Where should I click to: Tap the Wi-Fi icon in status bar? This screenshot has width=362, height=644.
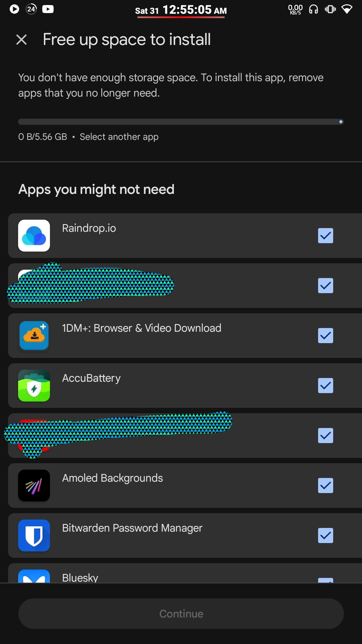[x=347, y=9]
